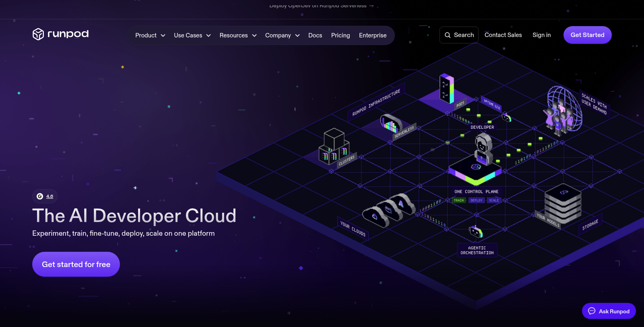Click the Clusters cubes illustration
644x327 pixels.
click(334, 146)
